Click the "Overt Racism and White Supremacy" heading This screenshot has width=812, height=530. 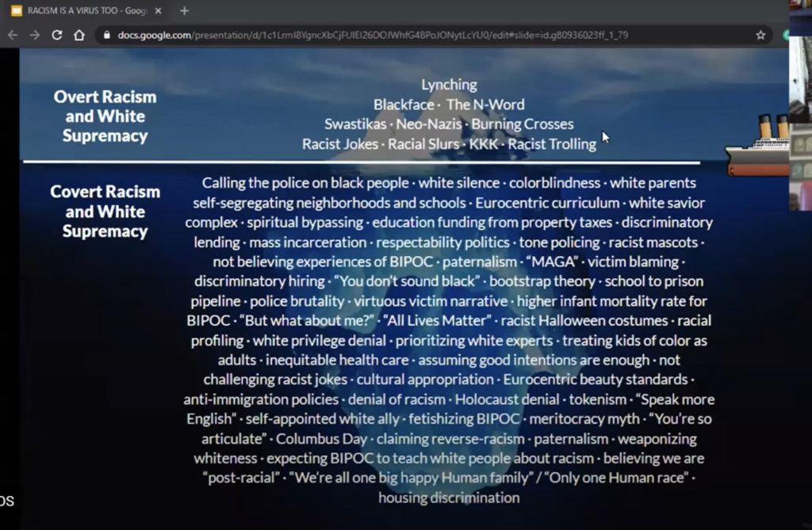pos(105,116)
